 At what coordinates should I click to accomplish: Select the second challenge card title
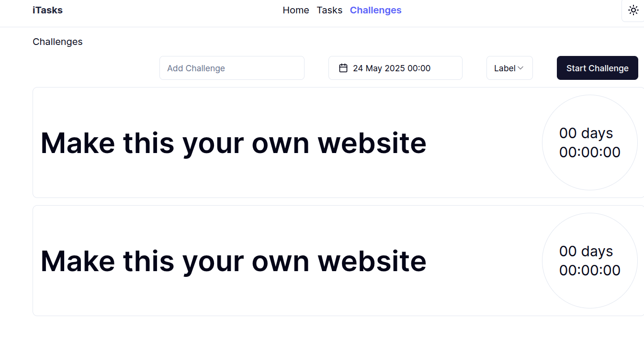coord(233,261)
